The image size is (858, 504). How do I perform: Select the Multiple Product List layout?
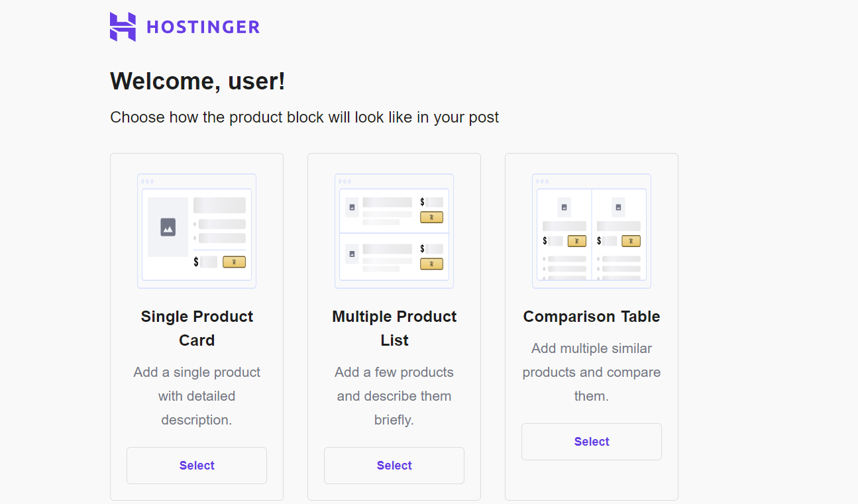click(x=394, y=465)
